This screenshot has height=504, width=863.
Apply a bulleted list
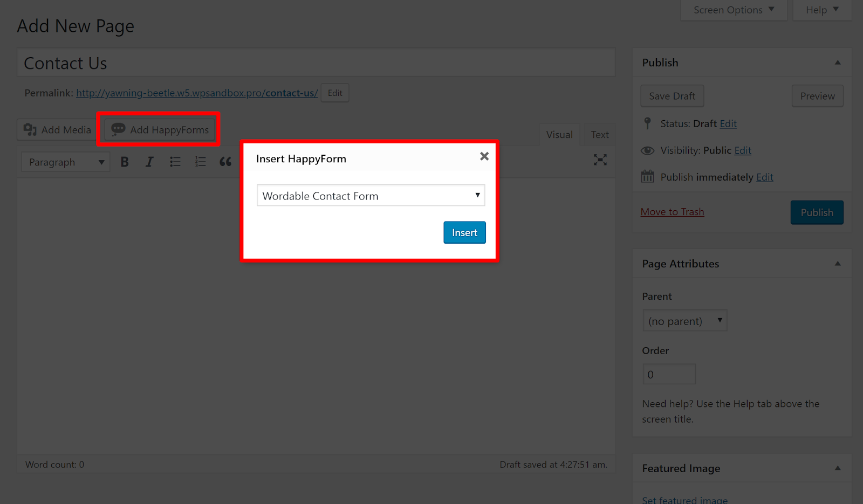pyautogui.click(x=175, y=161)
